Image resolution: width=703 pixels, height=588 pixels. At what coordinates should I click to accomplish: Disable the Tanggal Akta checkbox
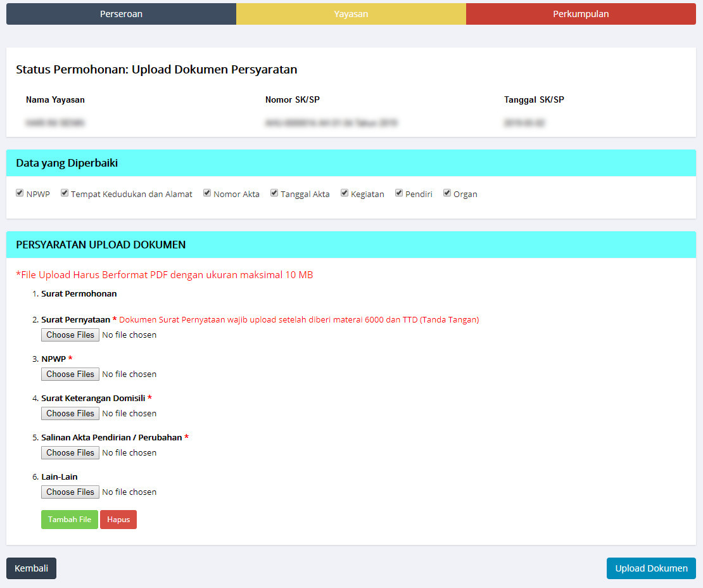pyautogui.click(x=274, y=193)
